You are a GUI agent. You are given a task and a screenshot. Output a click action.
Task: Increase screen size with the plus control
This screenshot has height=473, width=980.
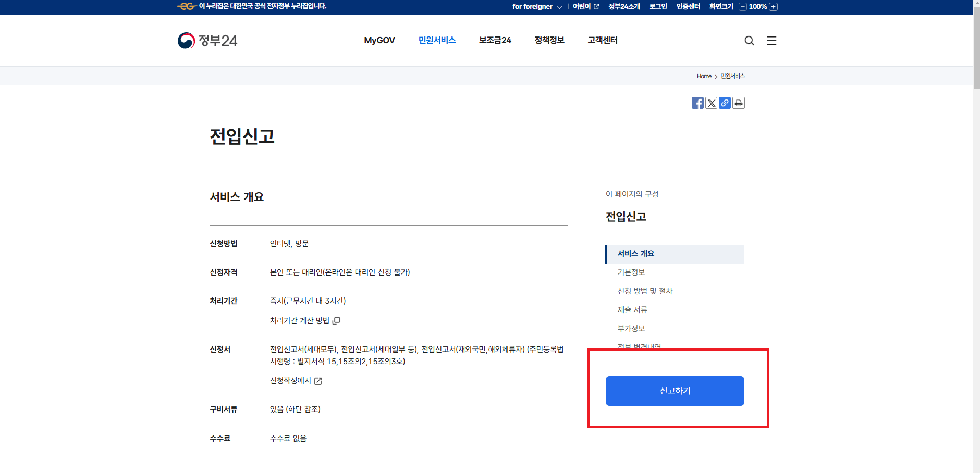pos(774,7)
